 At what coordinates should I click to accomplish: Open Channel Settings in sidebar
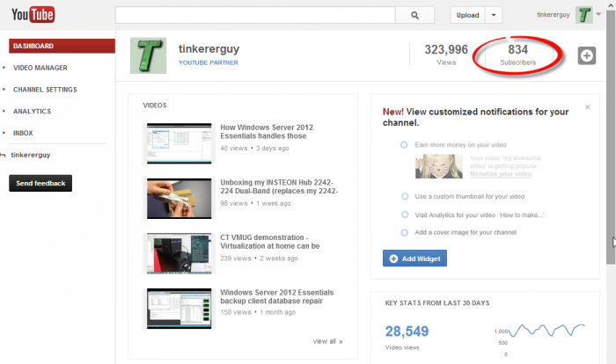click(x=45, y=90)
